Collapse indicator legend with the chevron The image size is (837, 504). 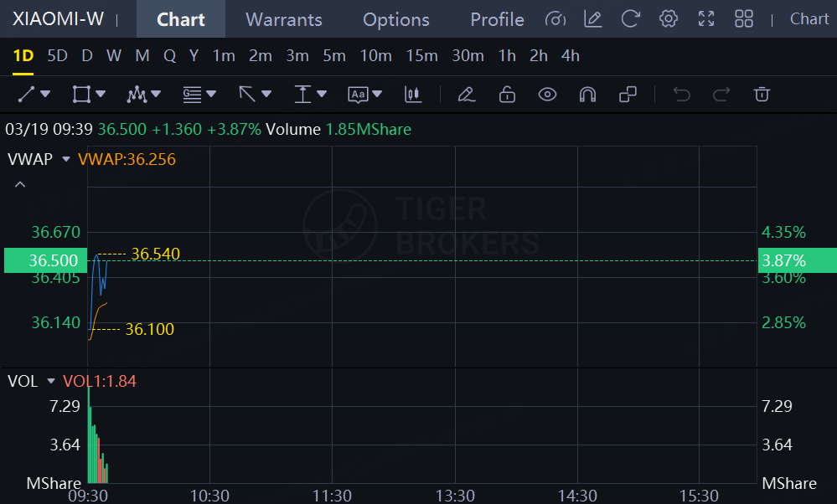[20, 184]
